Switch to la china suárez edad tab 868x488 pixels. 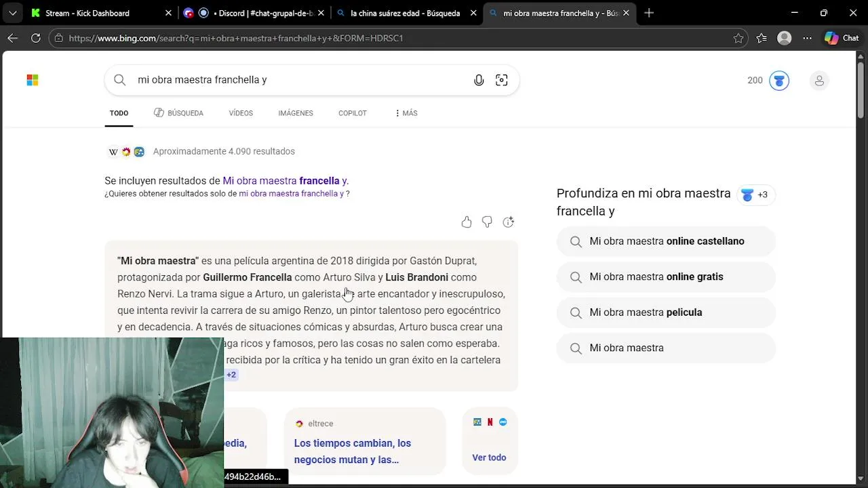click(406, 13)
